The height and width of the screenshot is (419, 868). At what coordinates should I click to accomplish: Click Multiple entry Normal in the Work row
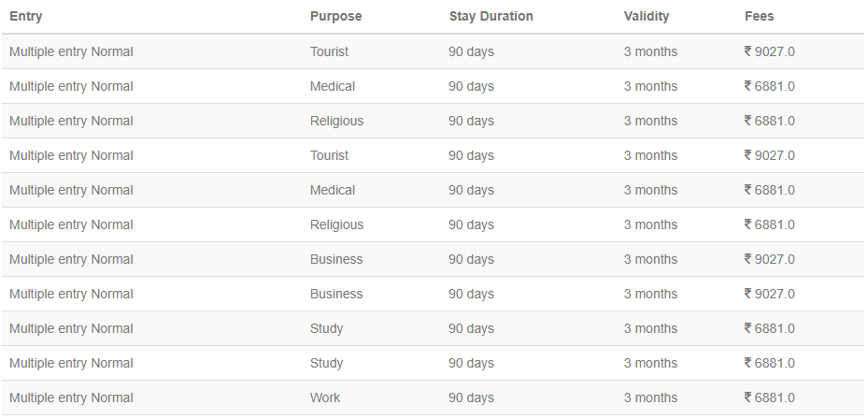[x=71, y=397]
